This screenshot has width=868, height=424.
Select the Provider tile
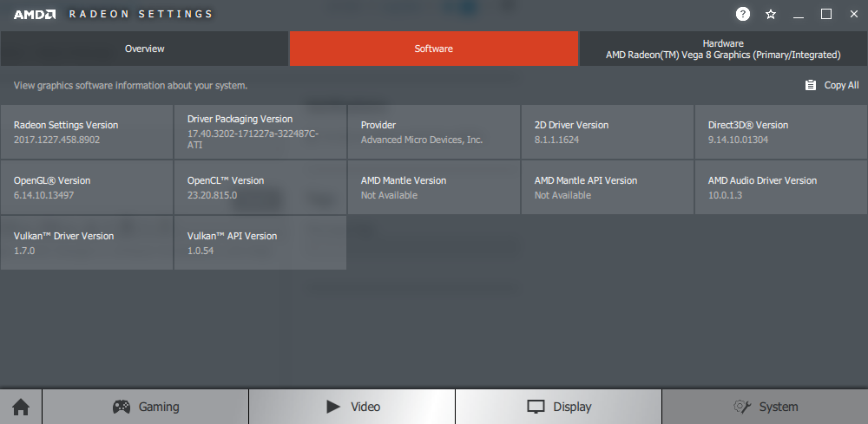[434, 132]
